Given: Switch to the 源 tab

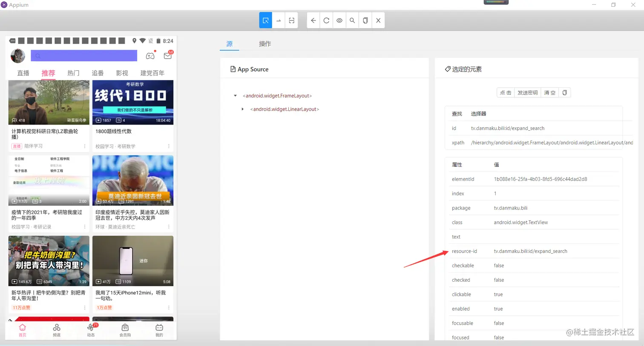Looking at the screenshot, I should tap(230, 44).
